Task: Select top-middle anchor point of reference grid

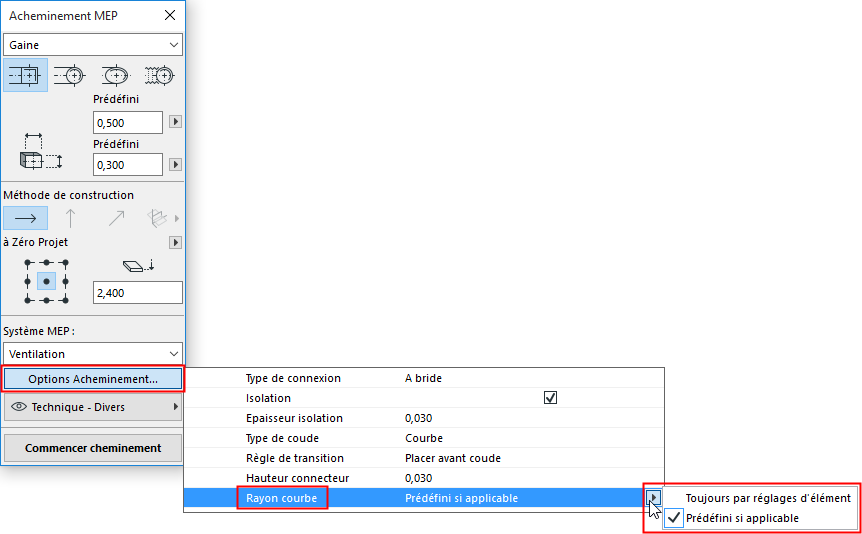Action: coord(47,262)
